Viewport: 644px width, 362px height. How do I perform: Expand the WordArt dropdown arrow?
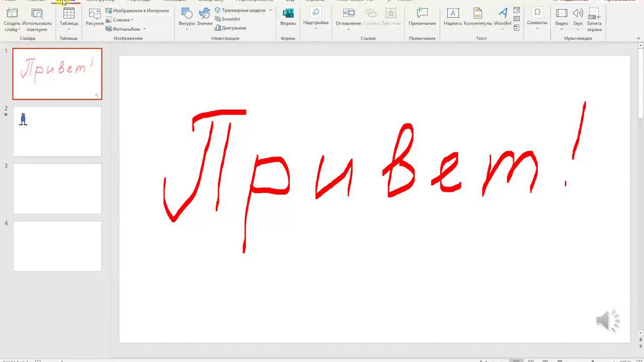click(503, 29)
